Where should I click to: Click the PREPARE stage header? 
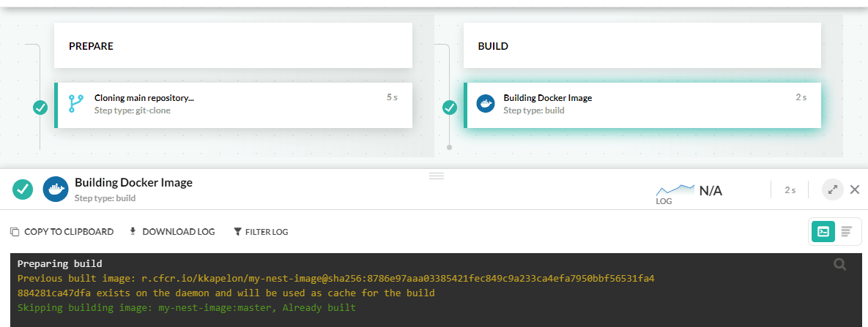click(233, 46)
